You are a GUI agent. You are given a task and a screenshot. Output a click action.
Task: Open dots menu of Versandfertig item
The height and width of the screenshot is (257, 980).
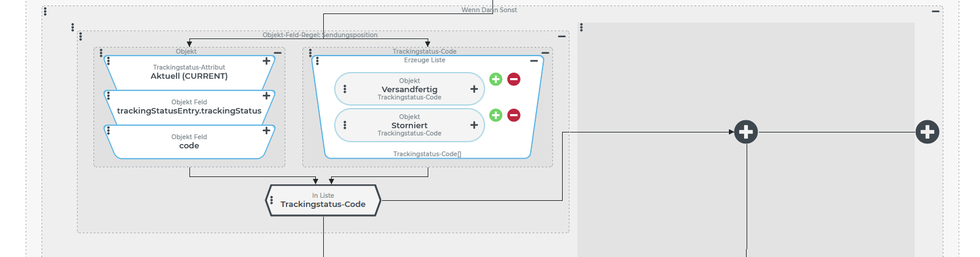point(345,89)
